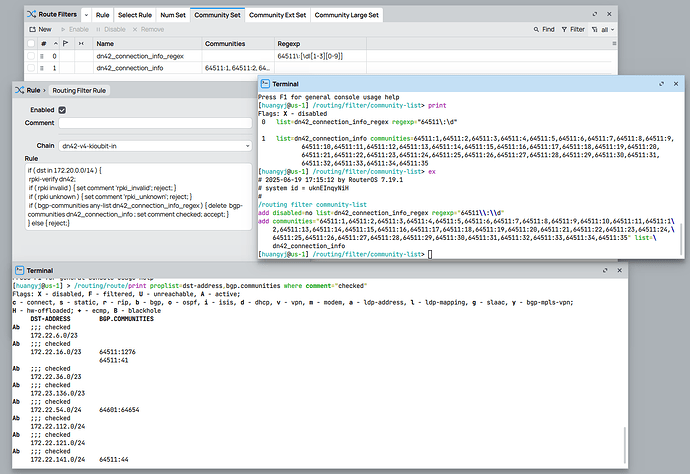Image resolution: width=690 pixels, height=474 pixels.
Task: Click the flag column header icon
Action: [x=66, y=44]
